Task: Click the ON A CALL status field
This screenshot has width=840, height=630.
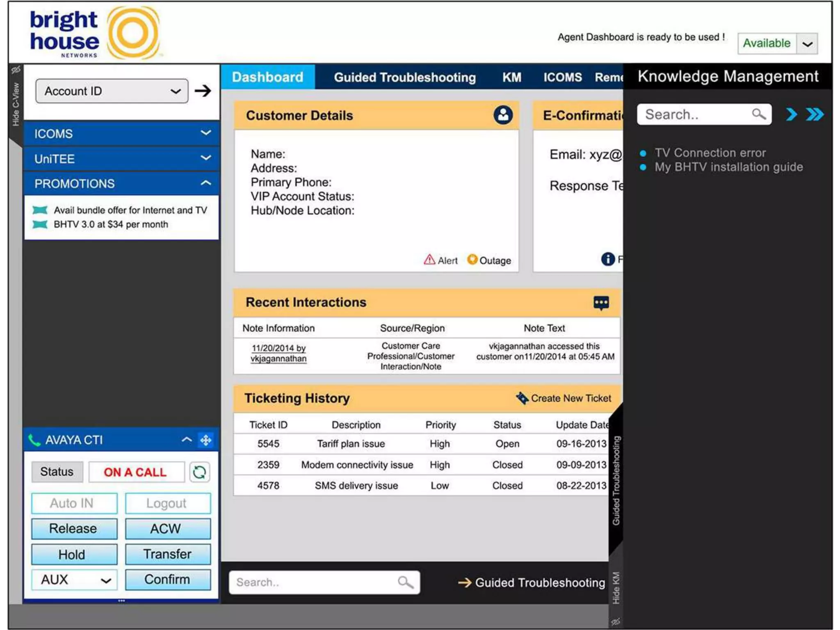Action: coord(136,472)
